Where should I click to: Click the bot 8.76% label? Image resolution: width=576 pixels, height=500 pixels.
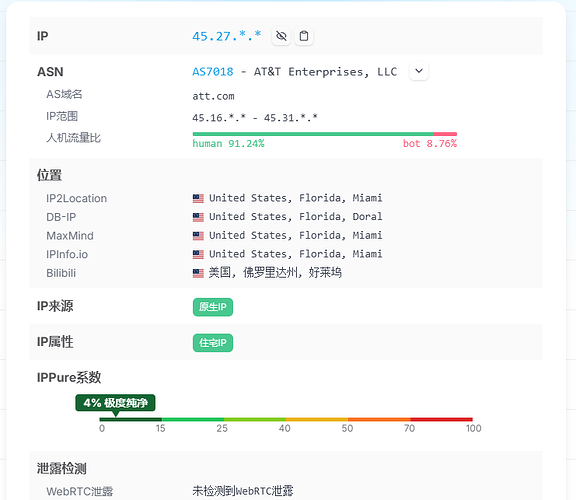coord(430,144)
